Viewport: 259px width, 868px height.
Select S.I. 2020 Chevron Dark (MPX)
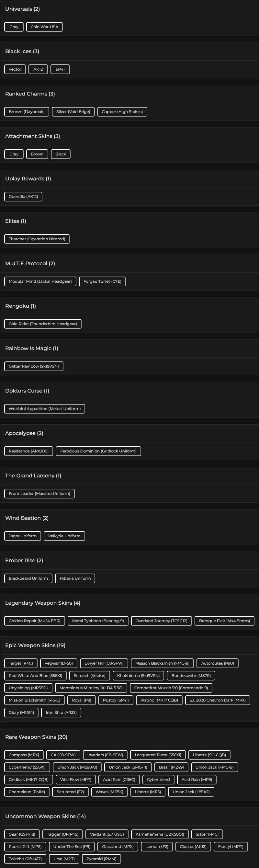(218, 701)
